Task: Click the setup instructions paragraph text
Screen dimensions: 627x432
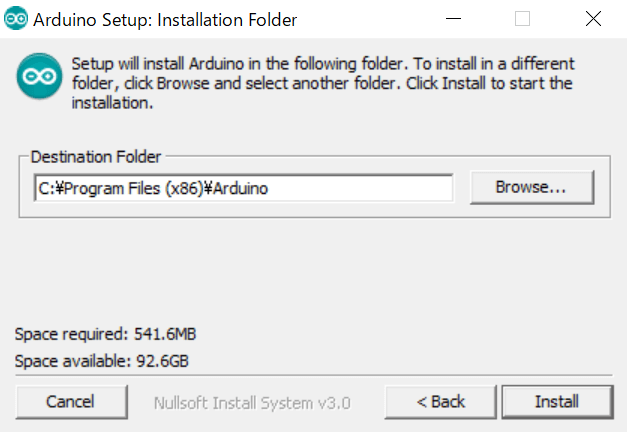Action: (x=320, y=83)
